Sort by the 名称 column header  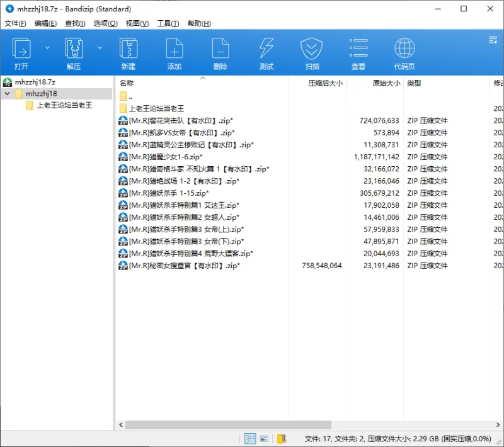coord(127,83)
